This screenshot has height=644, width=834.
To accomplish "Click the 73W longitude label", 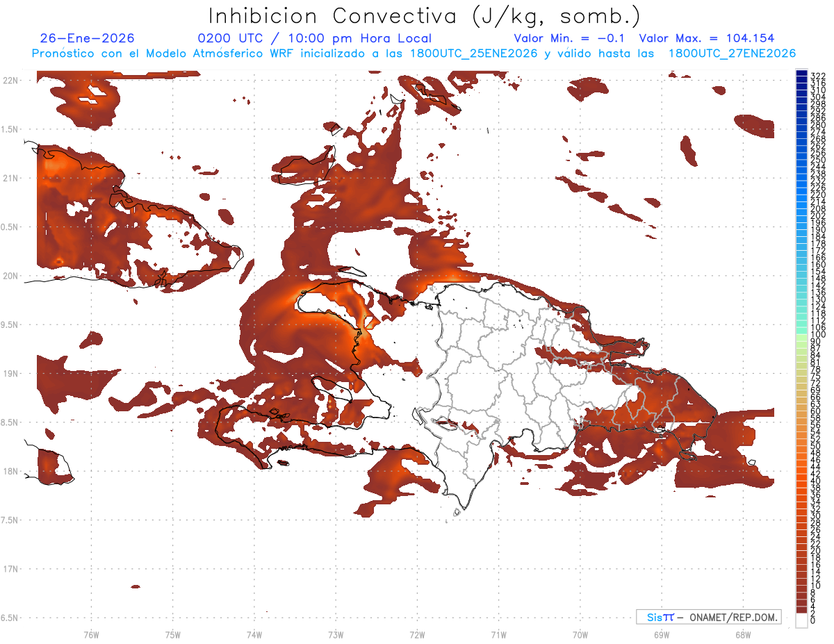I will click(x=336, y=634).
